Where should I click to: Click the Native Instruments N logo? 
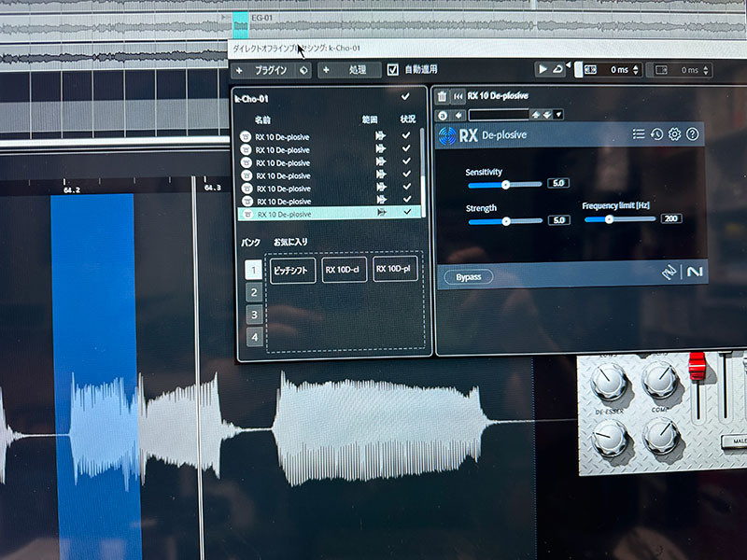695,272
